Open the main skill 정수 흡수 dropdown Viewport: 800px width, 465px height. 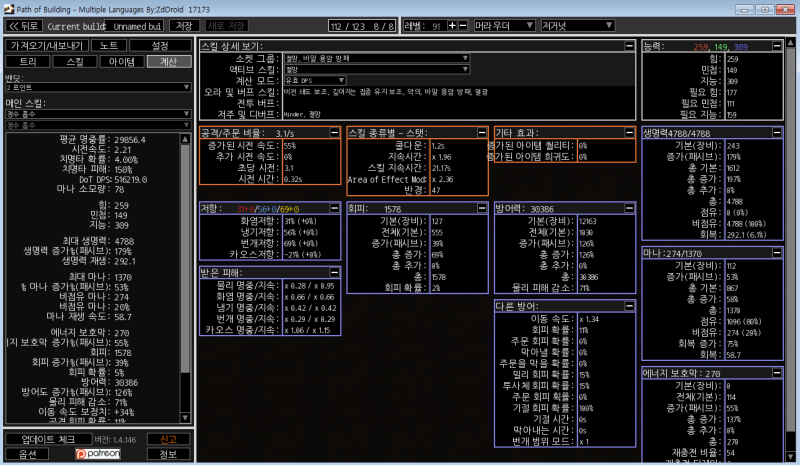(x=98, y=114)
